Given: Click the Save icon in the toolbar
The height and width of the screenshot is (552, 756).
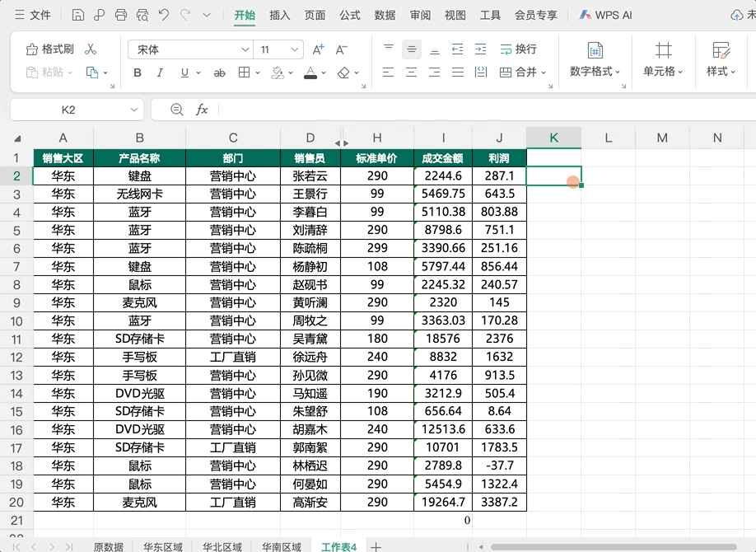Looking at the screenshot, I should click(77, 15).
